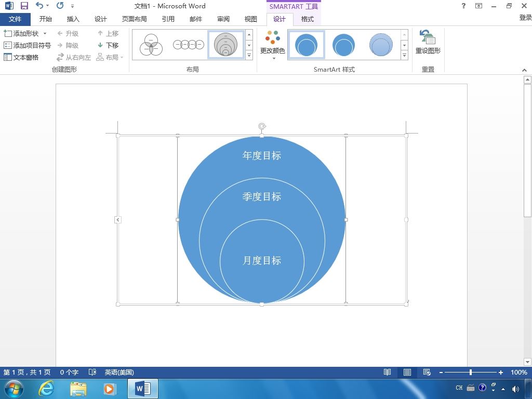Click zoom in plus button
Viewport: 532px width, 399px height.
coord(500,373)
